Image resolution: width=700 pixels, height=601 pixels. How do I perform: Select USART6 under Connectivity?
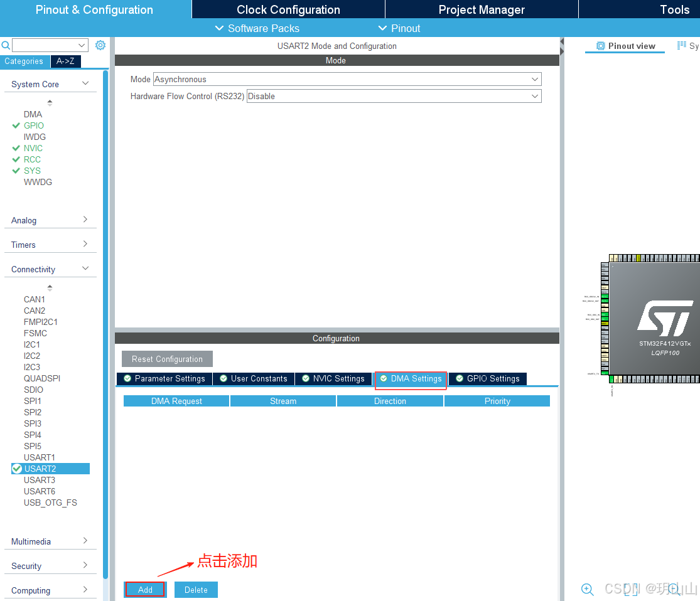tap(40, 491)
